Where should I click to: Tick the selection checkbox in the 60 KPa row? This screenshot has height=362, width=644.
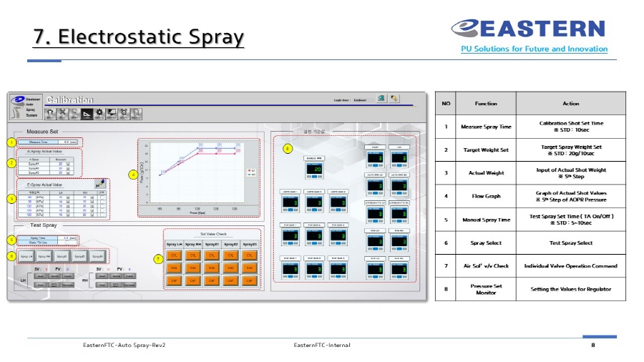102,197
